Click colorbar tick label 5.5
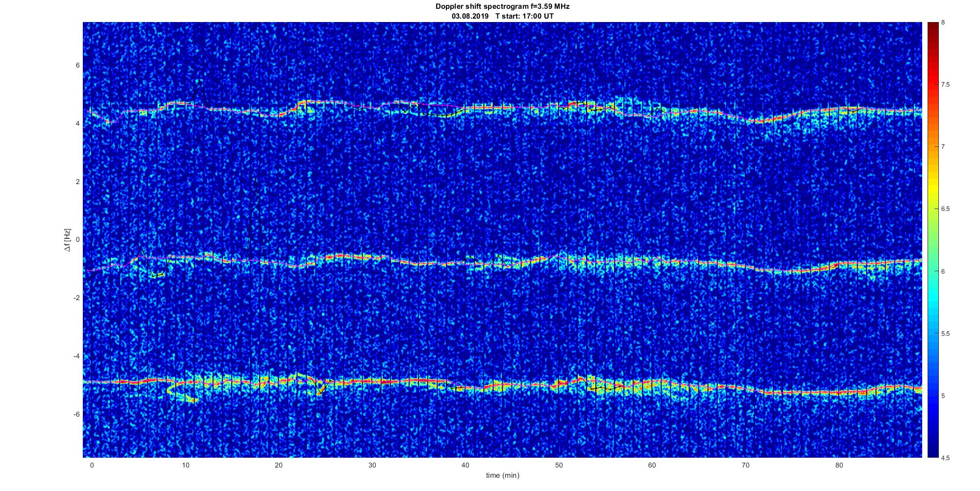Screen dimensions: 980x491 (x=945, y=333)
